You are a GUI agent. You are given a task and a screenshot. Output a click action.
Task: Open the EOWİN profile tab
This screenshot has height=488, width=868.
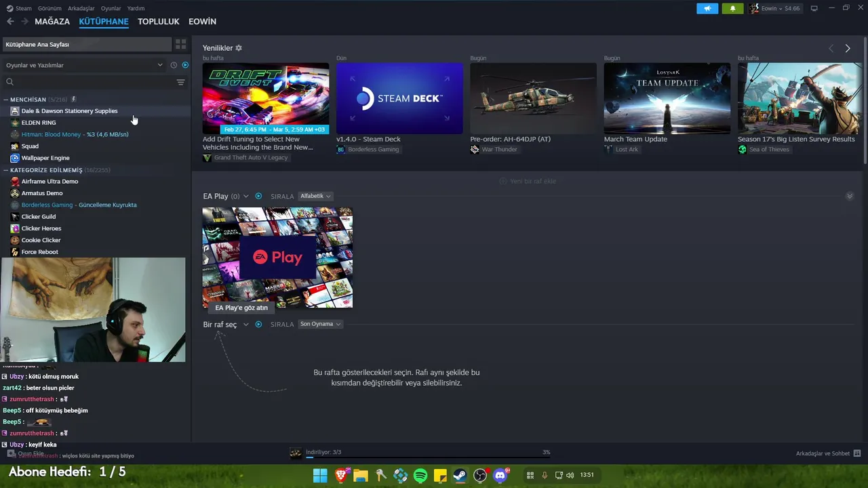202,22
